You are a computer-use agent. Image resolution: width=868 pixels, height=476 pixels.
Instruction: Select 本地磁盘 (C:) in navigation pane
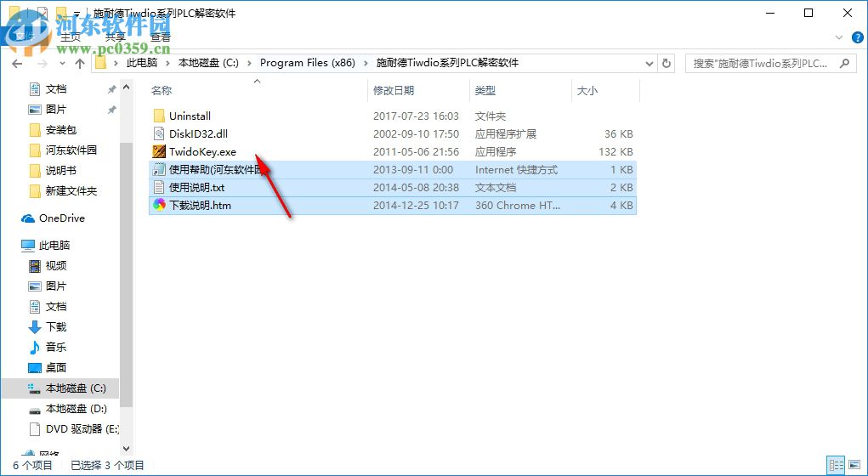click(76, 388)
